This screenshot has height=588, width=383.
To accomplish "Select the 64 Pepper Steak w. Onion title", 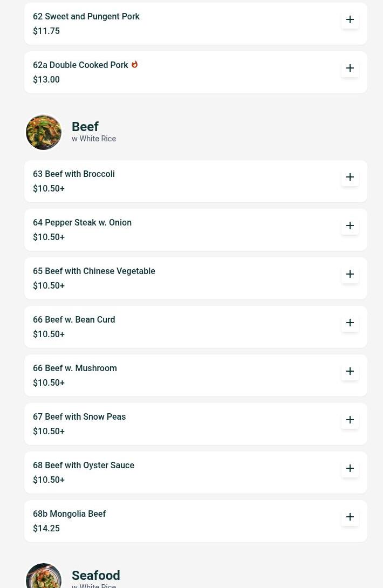I will click(x=82, y=223).
